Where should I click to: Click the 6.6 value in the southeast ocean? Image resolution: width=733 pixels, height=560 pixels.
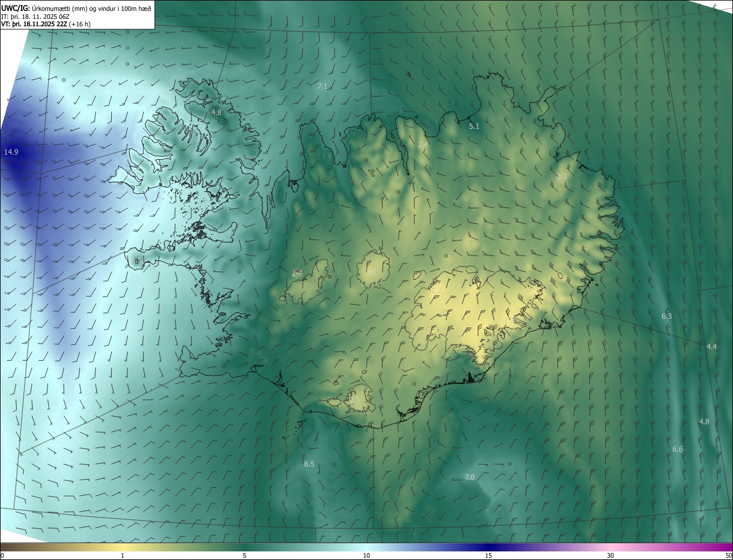(677, 449)
